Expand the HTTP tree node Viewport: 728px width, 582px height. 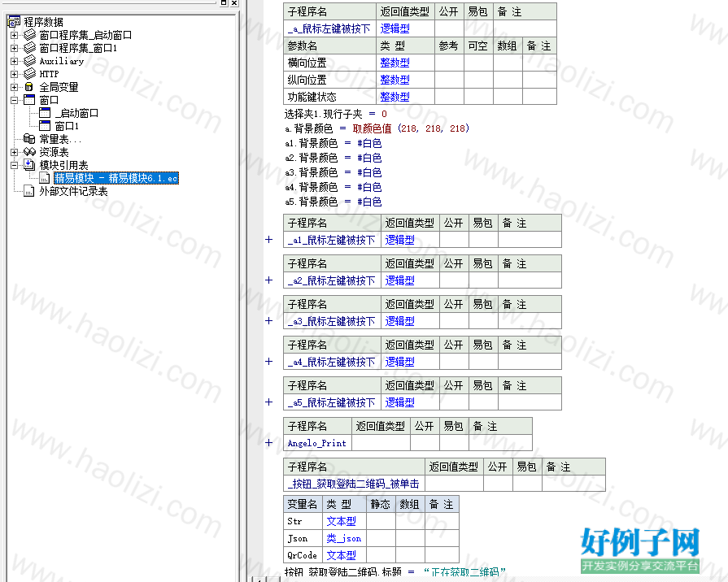click(15, 74)
